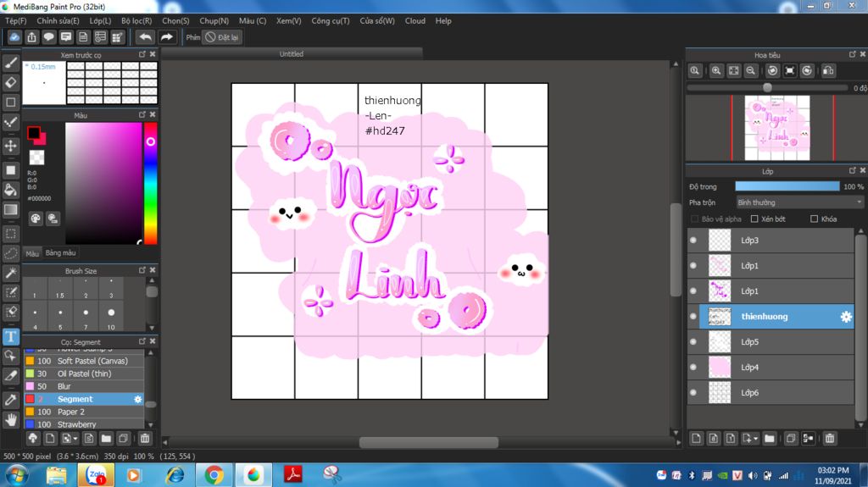
Task: Delete selected layer with trash icon
Action: (x=829, y=439)
